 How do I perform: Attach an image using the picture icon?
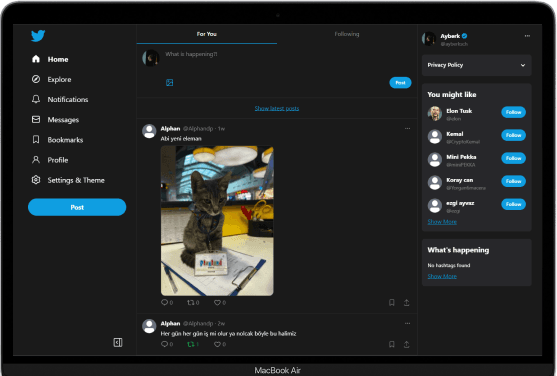tap(169, 83)
